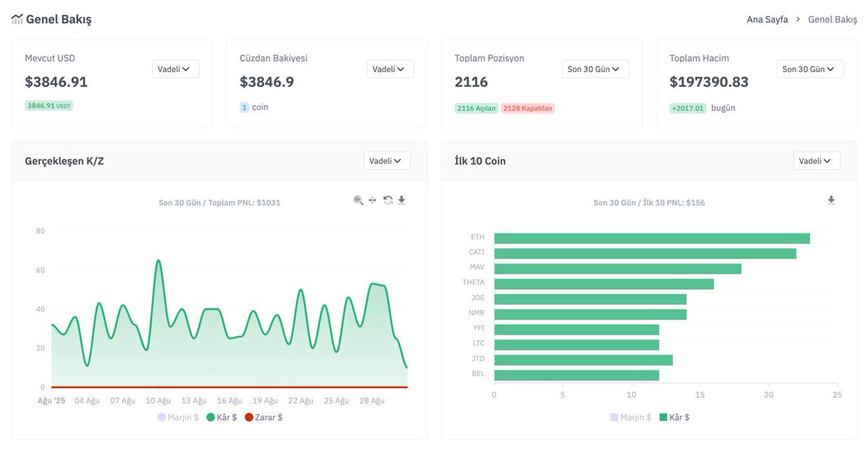Viewport: 868px width, 450px height.
Task: Click the 2116 Toplam Pozisyon value
Action: (472, 82)
